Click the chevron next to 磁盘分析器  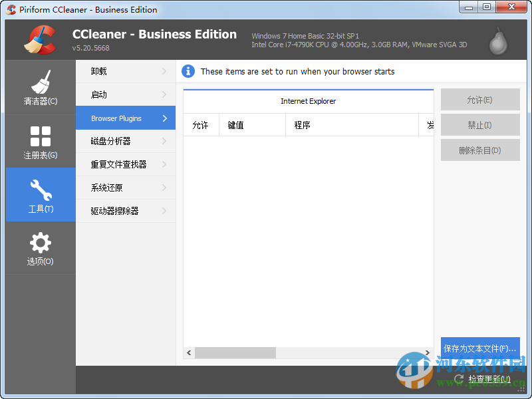click(x=164, y=141)
